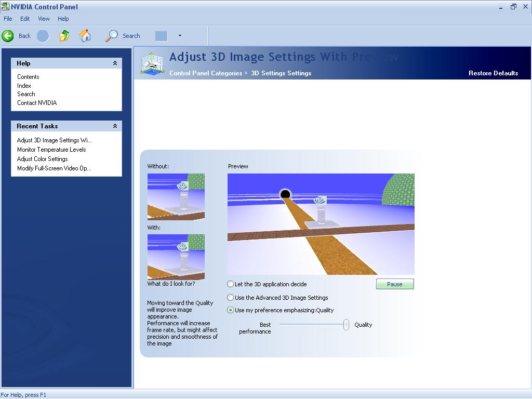Click status bar For Help, press F1
The image size is (532, 399).
[x=23, y=395]
